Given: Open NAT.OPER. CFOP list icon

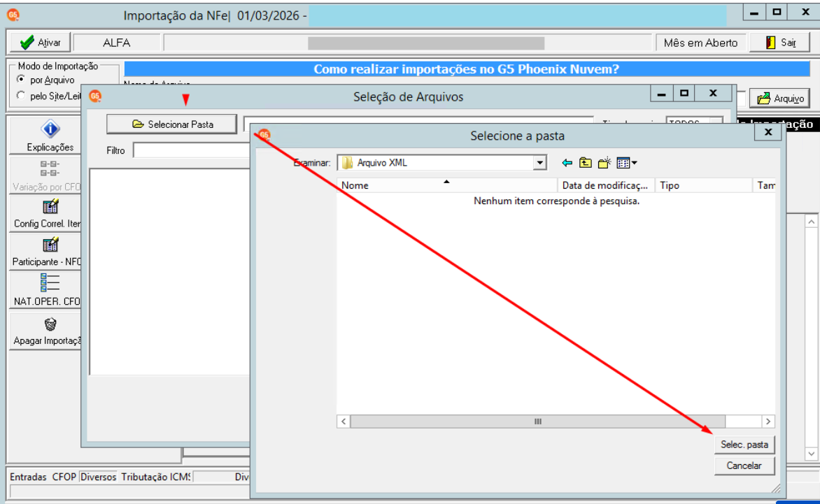Looking at the screenshot, I should coord(50,282).
